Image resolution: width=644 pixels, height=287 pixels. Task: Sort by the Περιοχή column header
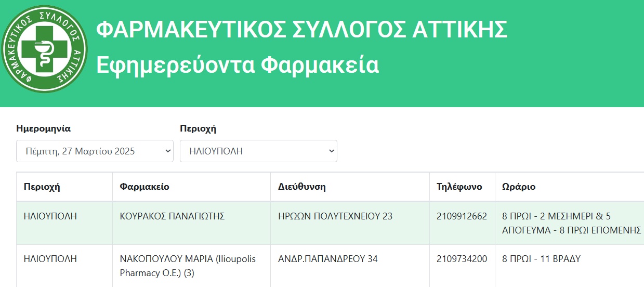[x=42, y=187]
